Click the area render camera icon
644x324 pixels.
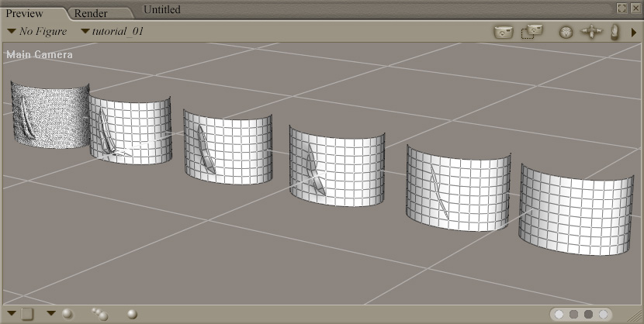(531, 32)
